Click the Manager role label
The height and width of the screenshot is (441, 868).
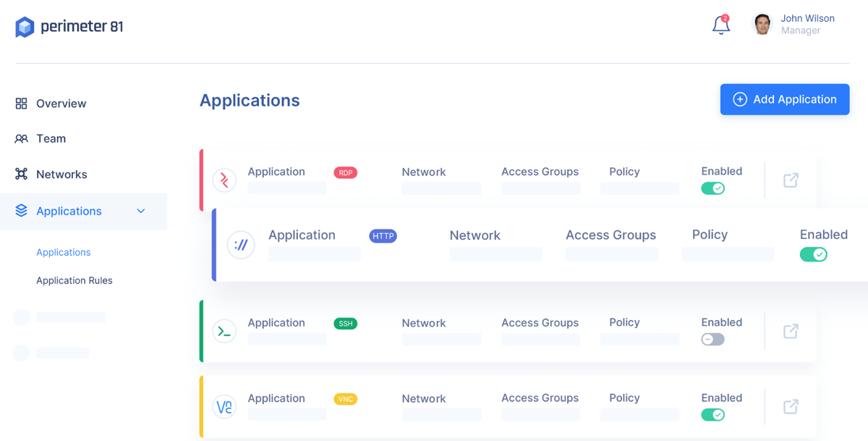[x=801, y=30]
